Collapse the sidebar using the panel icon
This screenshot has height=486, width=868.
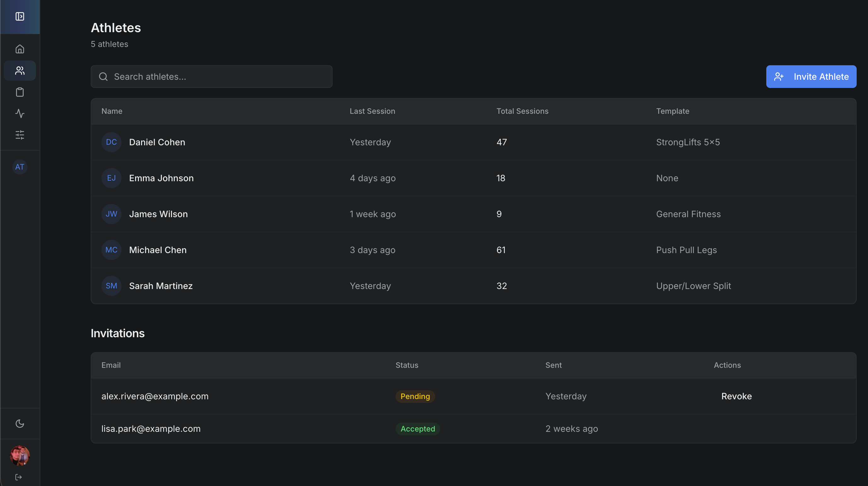click(x=20, y=16)
